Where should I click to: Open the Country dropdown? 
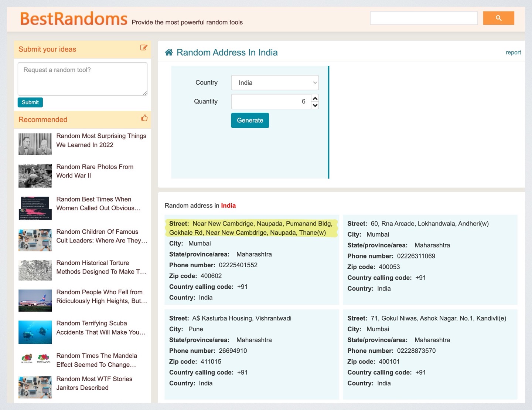click(275, 83)
